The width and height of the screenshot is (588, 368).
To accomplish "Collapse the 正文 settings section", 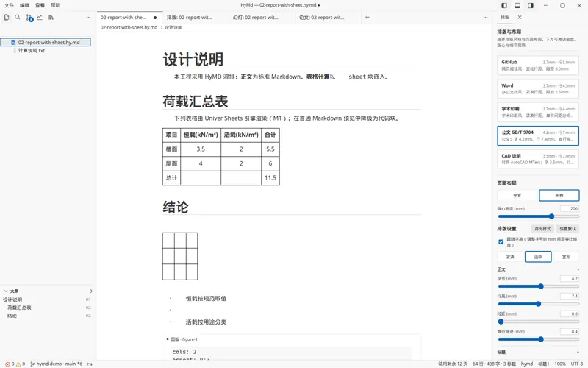I will 538,269.
